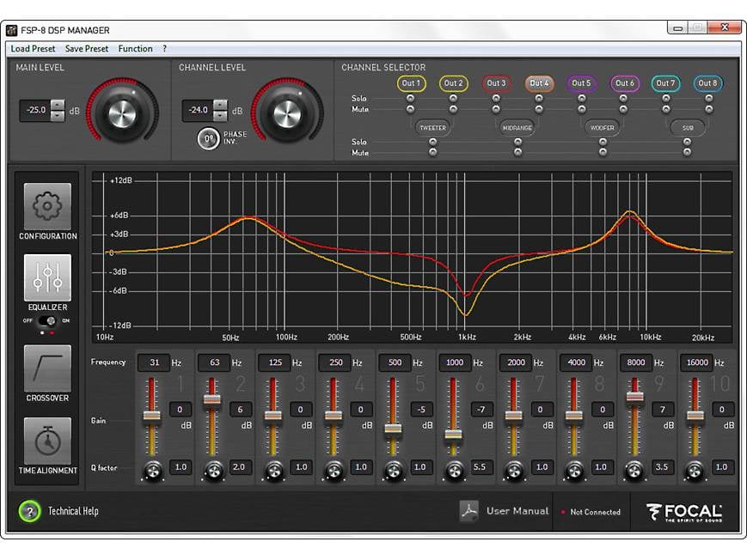Enable Solo for Out 8
The height and width of the screenshot is (560, 747).
(709, 98)
